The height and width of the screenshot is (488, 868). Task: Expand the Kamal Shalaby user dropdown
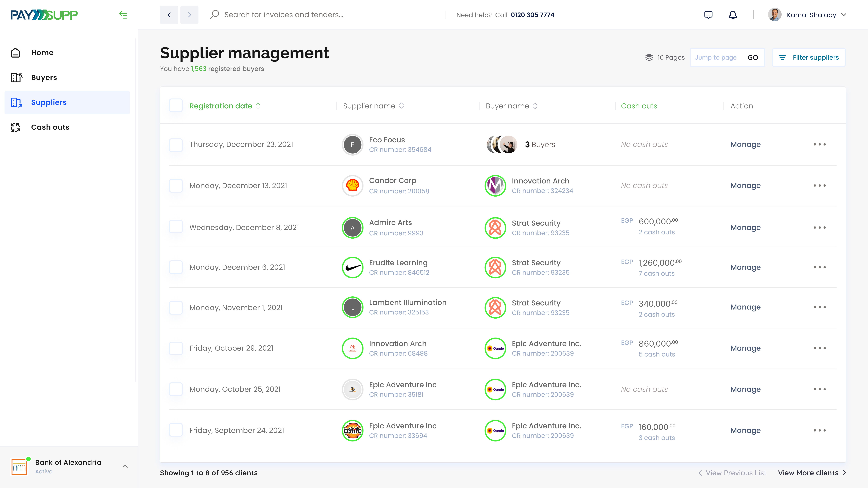point(844,15)
